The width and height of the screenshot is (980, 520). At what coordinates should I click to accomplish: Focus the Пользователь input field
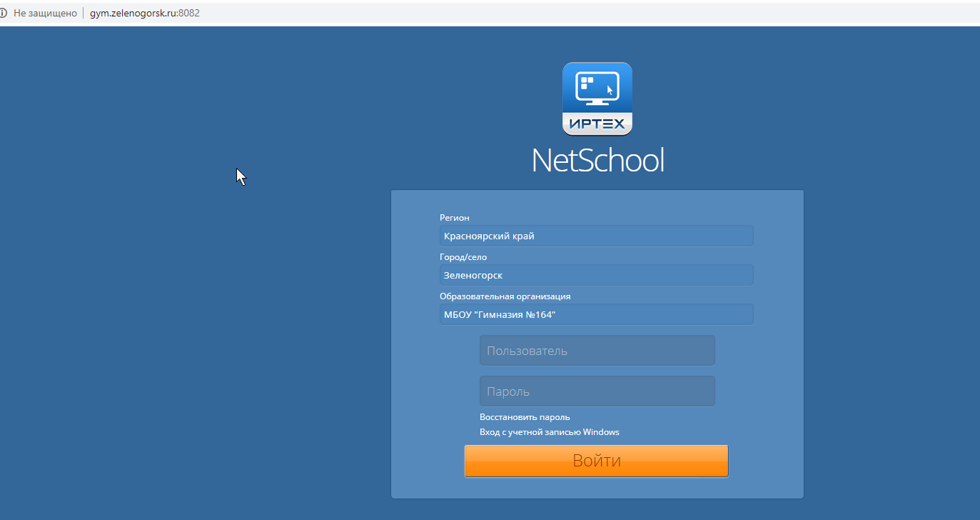coord(597,351)
